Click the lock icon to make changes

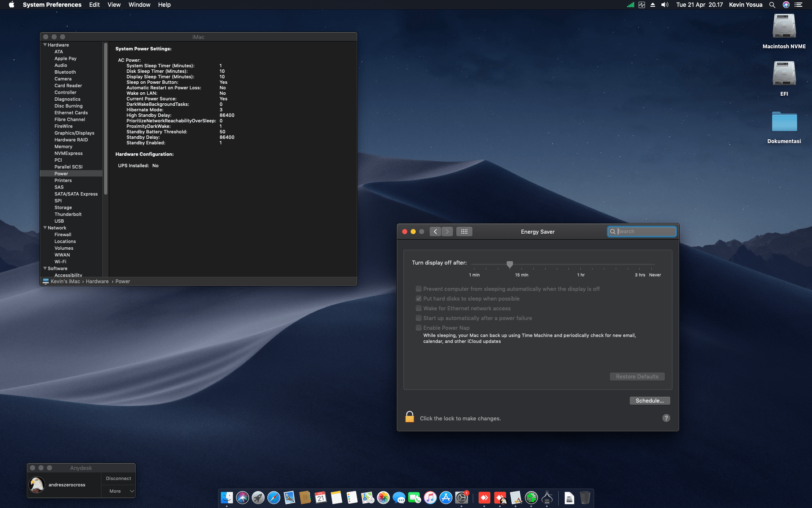point(409,417)
